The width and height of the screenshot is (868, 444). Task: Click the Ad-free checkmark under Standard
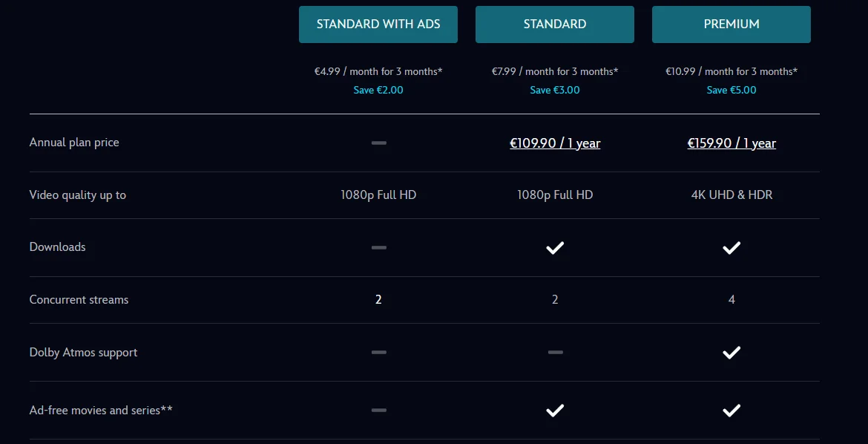pos(555,410)
